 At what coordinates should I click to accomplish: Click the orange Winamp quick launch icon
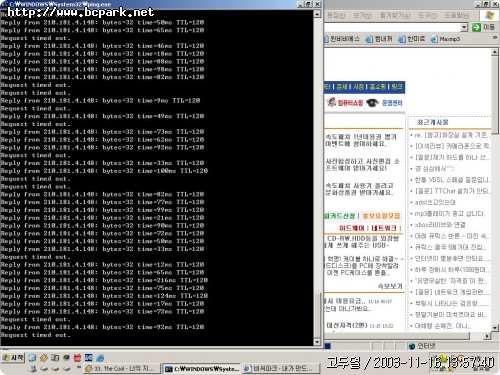click(x=44, y=358)
